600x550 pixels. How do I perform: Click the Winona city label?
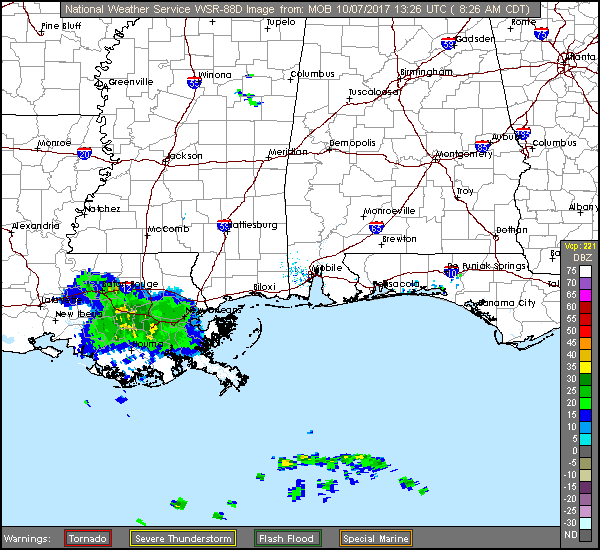click(215, 75)
